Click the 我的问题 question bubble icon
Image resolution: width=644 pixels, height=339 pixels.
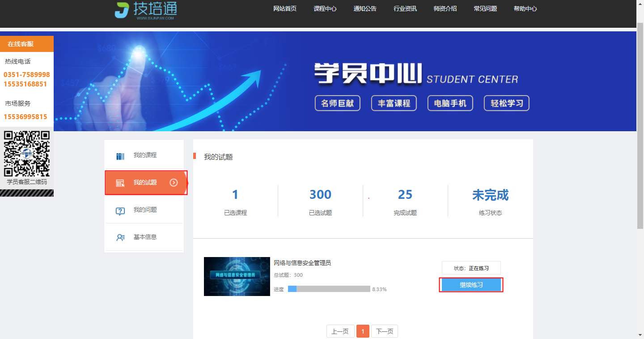coord(120,211)
